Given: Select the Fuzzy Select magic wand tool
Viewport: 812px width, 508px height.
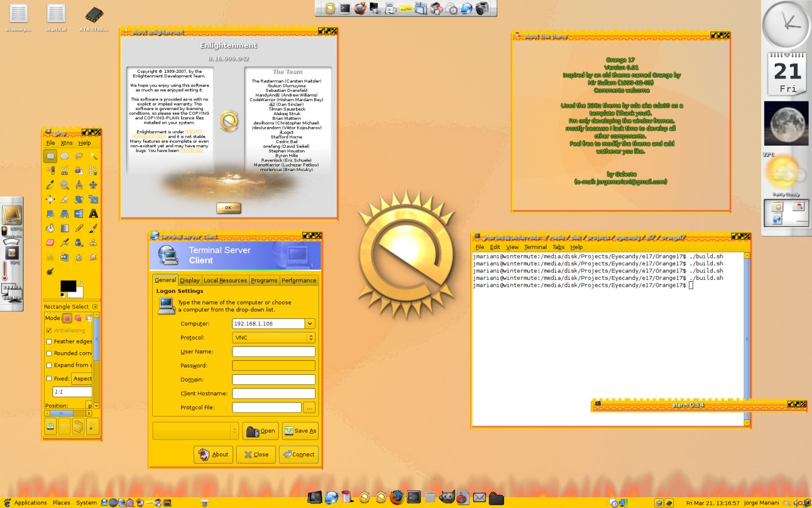Looking at the screenshot, I should [94, 156].
